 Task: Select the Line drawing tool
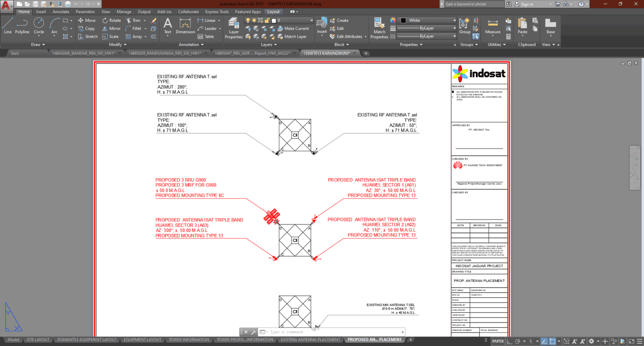(x=7, y=28)
